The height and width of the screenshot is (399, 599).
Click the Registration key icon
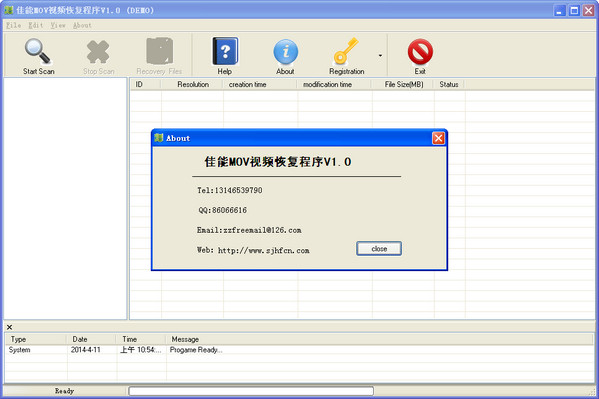346,51
